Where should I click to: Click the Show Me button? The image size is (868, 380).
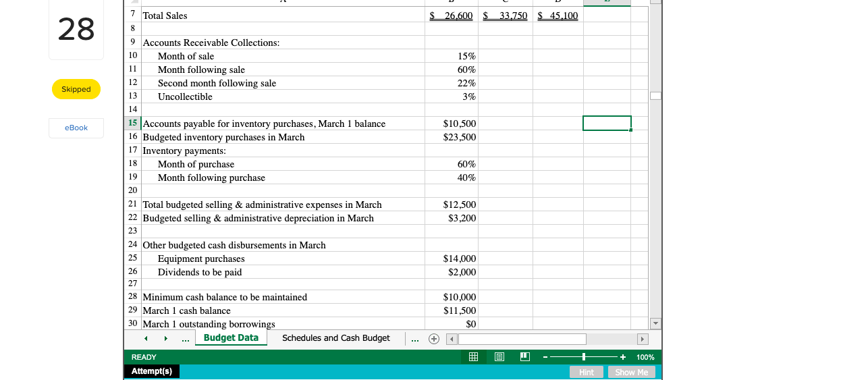(x=632, y=372)
